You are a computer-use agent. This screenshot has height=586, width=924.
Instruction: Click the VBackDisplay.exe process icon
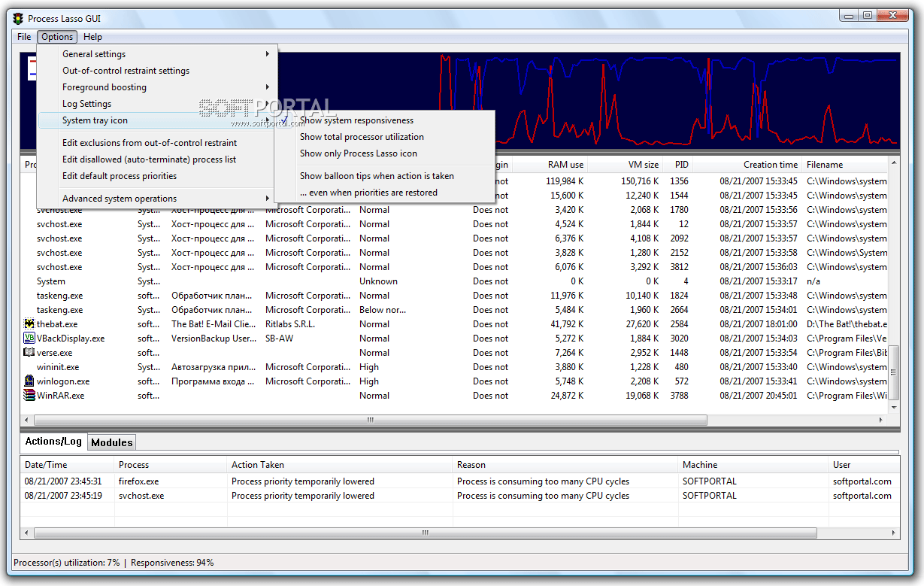[x=30, y=339]
